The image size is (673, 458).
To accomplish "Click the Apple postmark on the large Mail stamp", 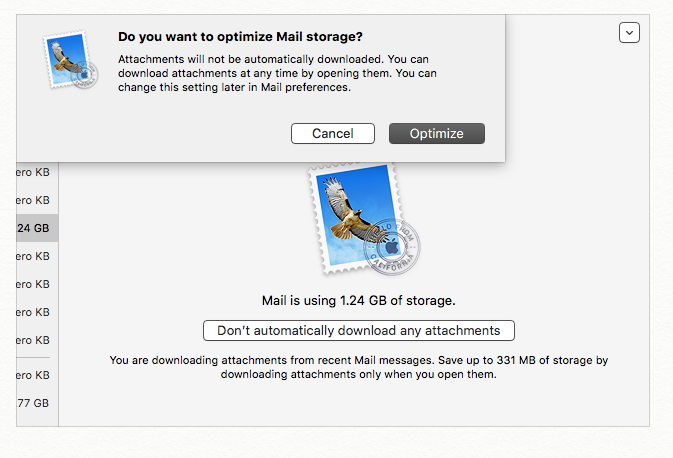I will pyautogui.click(x=397, y=243).
